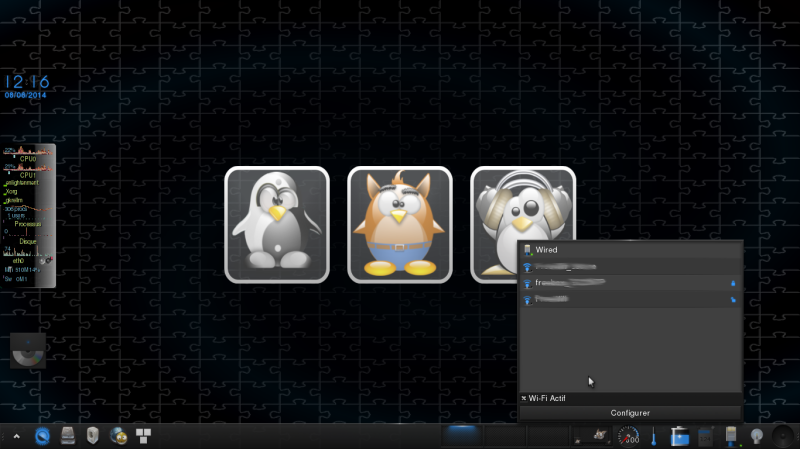Click the pager desktop showing the cat icon

591,436
